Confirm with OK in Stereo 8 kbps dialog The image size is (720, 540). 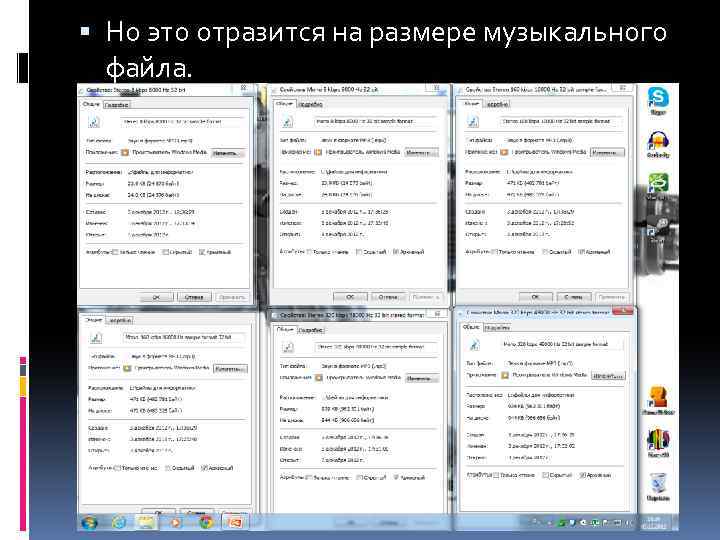(x=156, y=298)
